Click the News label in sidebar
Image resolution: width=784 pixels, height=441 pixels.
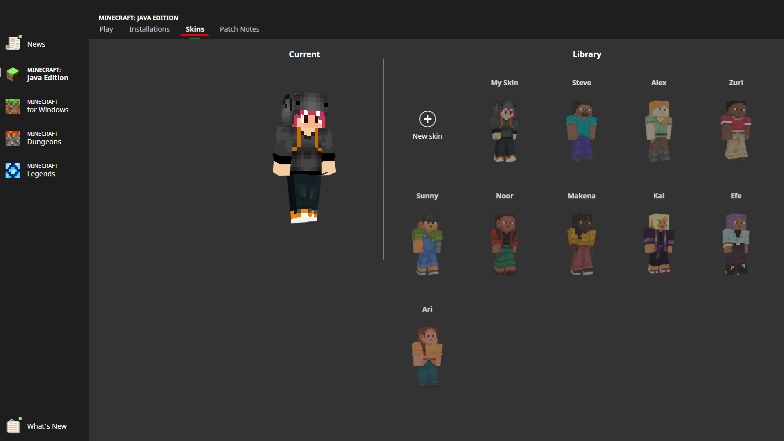(36, 44)
